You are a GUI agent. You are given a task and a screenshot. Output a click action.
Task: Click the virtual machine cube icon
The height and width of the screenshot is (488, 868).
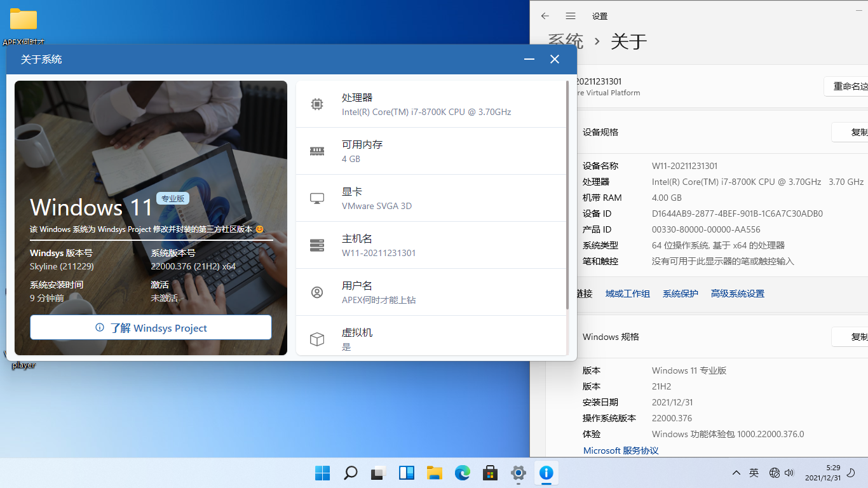[x=316, y=339]
